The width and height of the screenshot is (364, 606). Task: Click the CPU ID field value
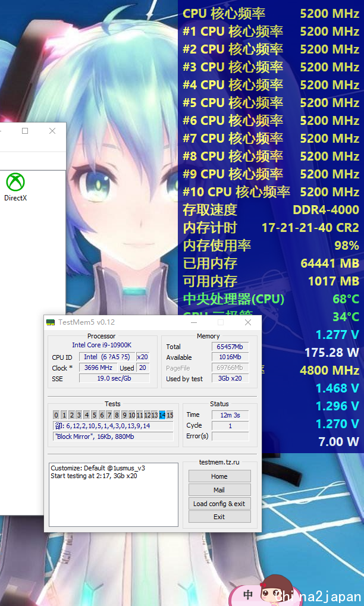[x=107, y=357]
